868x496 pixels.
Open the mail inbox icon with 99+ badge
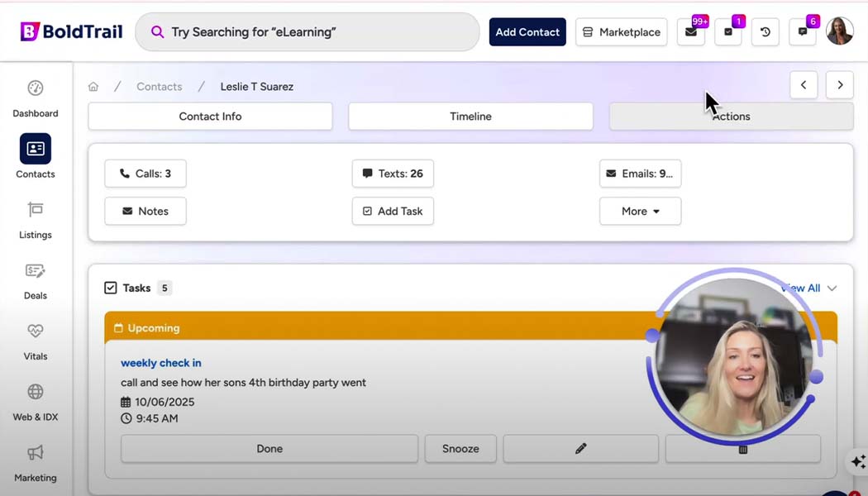(x=690, y=32)
